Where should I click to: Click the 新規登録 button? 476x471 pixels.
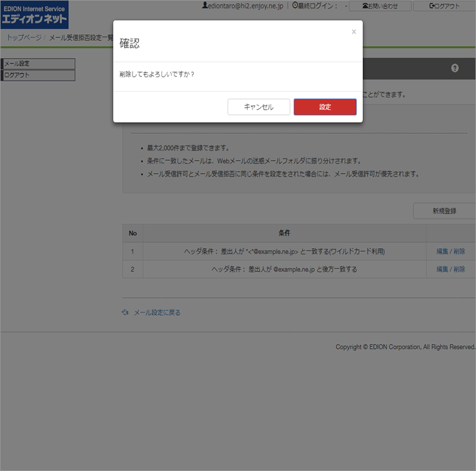[444, 211]
